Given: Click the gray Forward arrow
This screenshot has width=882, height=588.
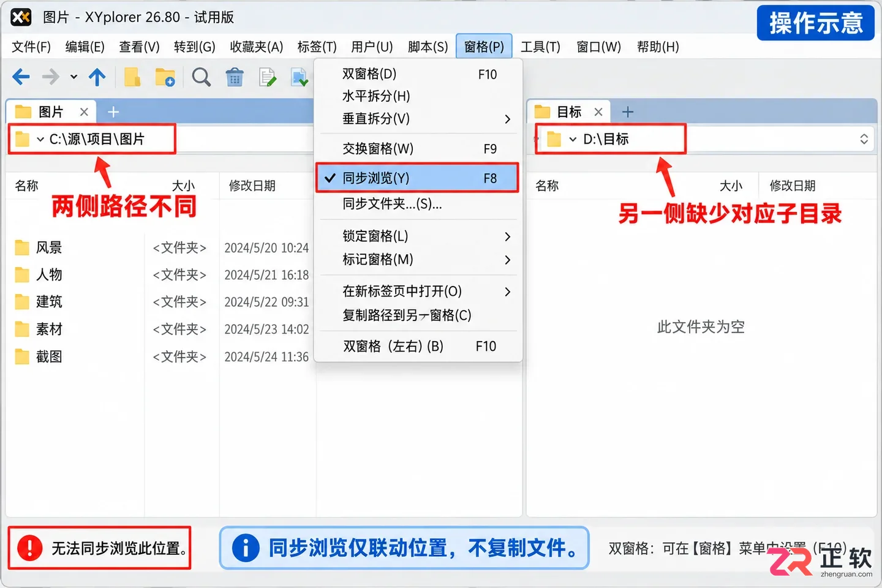Looking at the screenshot, I should click(x=51, y=77).
